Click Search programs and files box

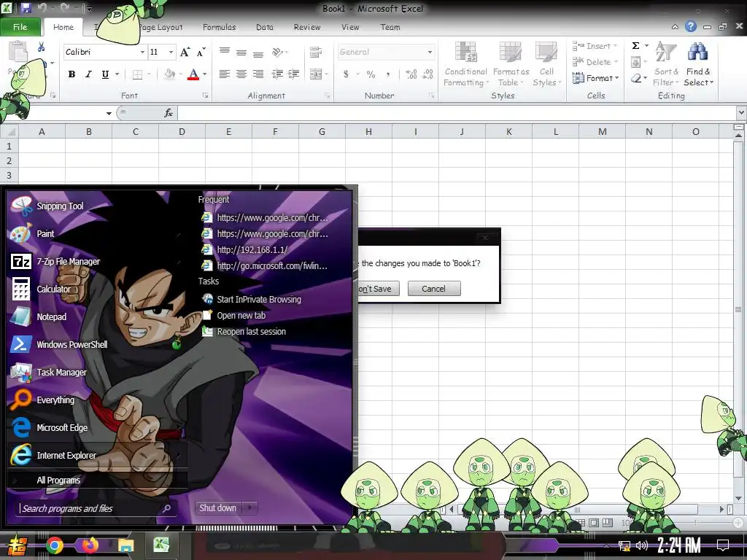pyautogui.click(x=96, y=508)
